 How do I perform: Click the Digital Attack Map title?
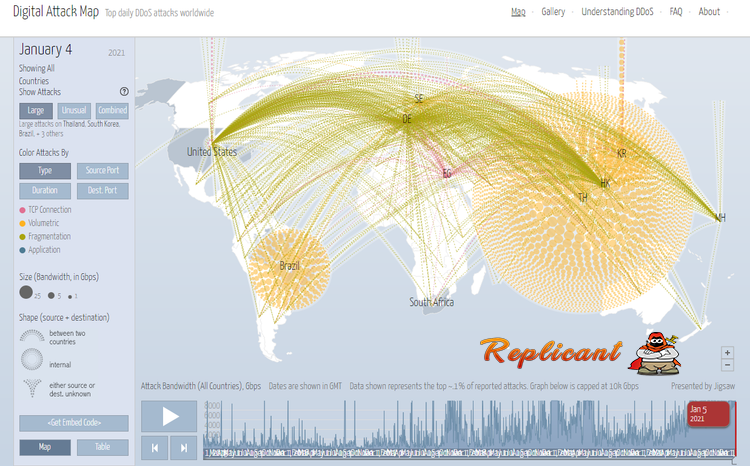tap(56, 11)
